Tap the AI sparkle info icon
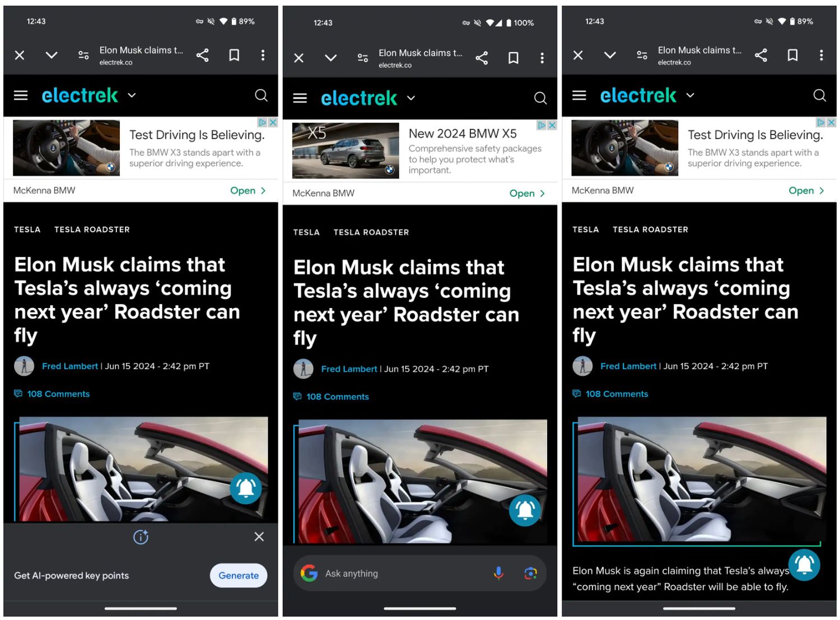Screen dimensions: 840x620 [141, 537]
